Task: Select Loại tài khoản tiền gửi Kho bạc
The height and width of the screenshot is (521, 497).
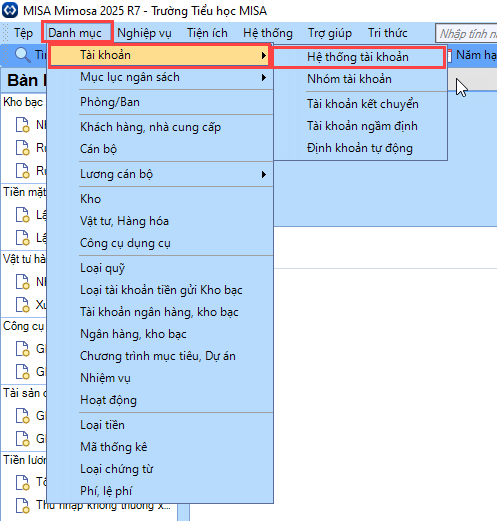Action: (x=159, y=290)
